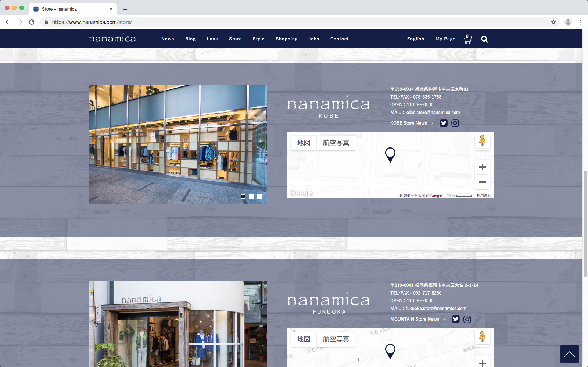588x367 pixels.
Task: Open the Look menu item
Action: [x=212, y=39]
